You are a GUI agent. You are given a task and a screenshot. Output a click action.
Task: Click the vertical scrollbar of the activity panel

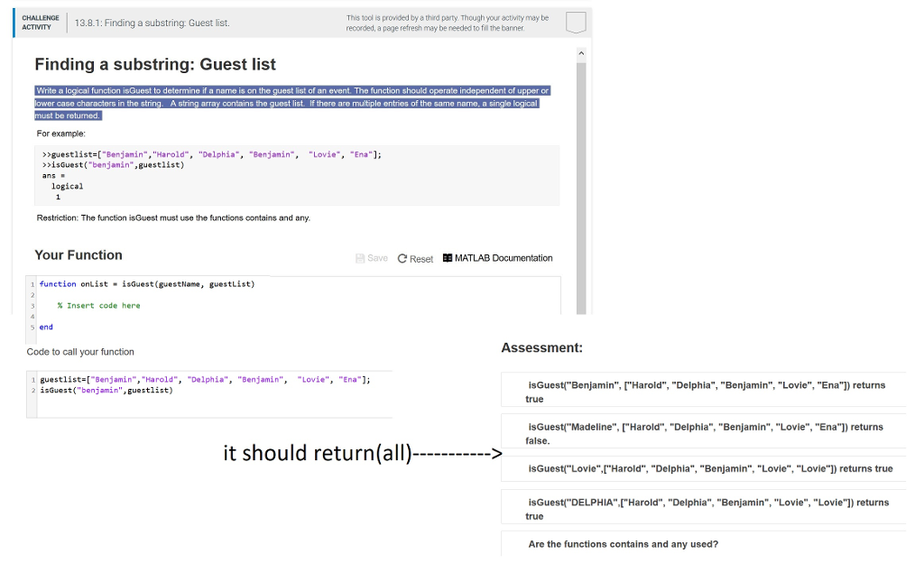(581, 180)
